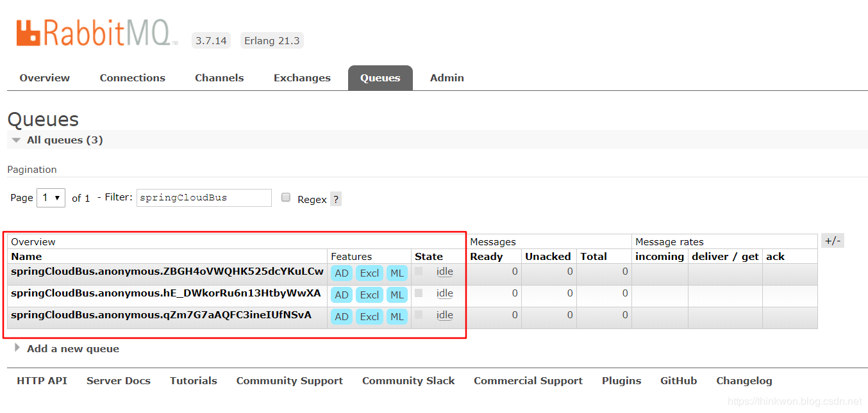Open the HTTP API footer link

point(42,381)
